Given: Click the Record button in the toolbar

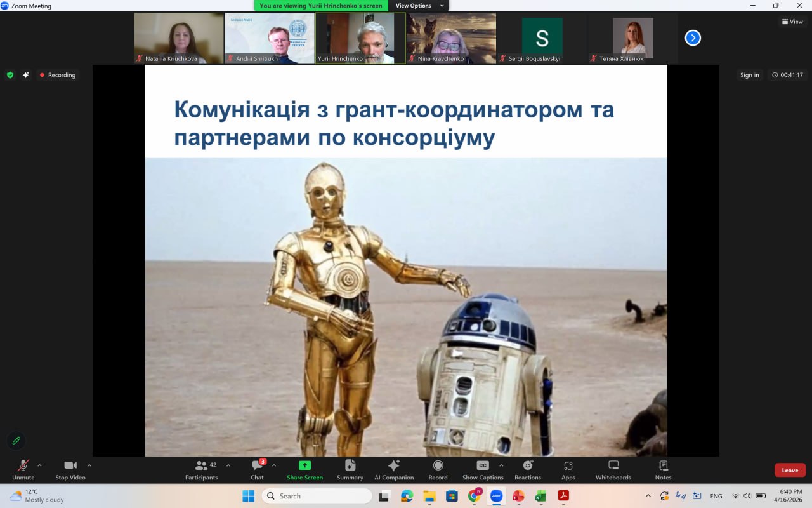Looking at the screenshot, I should [x=438, y=469].
